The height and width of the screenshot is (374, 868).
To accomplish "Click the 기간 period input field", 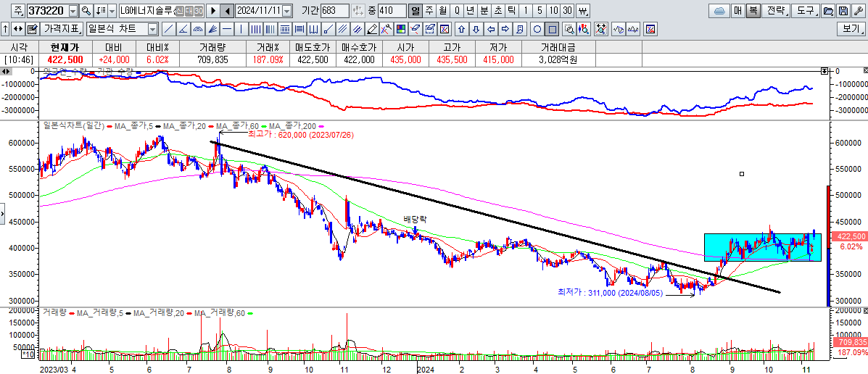I will pyautogui.click(x=334, y=11).
